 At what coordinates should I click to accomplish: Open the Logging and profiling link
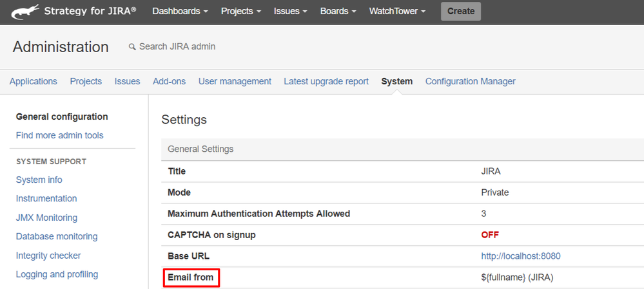click(57, 274)
